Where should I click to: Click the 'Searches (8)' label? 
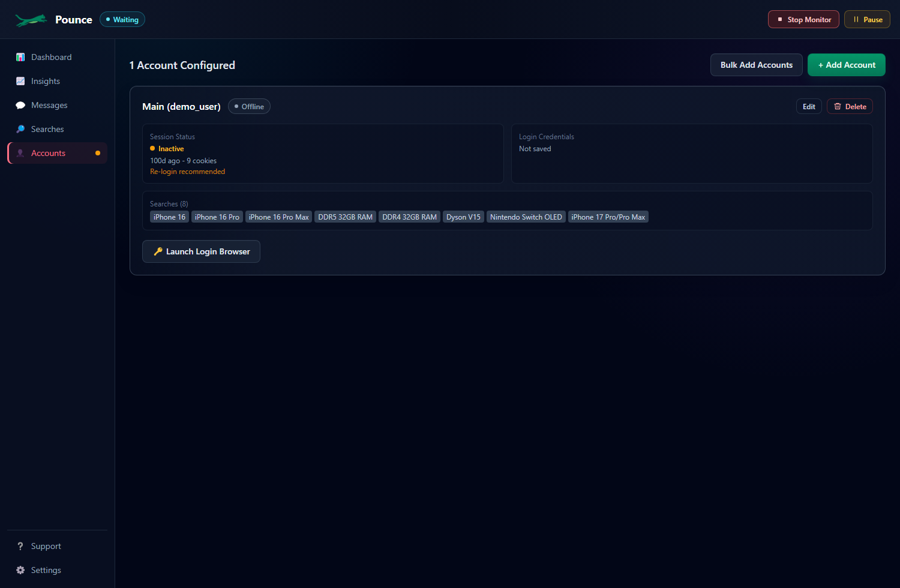coord(169,204)
